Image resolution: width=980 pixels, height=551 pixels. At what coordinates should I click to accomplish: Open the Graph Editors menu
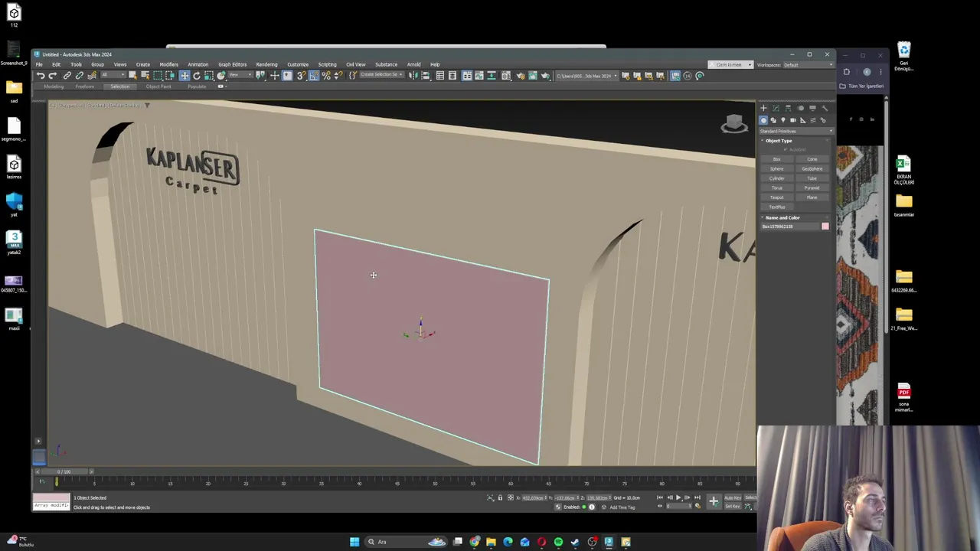[x=232, y=64]
